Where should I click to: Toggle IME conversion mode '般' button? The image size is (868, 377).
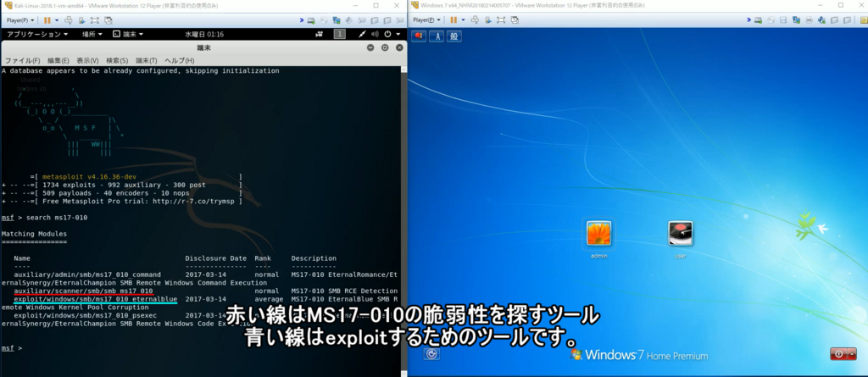click(454, 36)
